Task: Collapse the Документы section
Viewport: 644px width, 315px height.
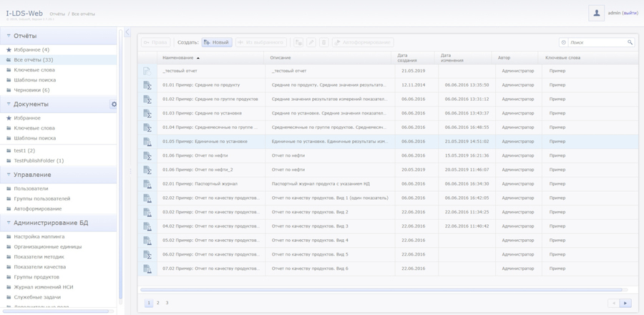Action: tap(9, 105)
